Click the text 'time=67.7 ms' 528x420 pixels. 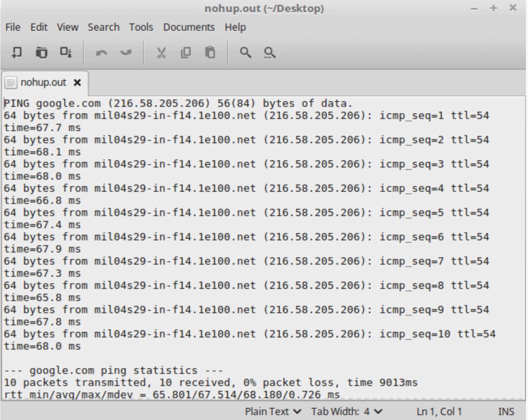tap(42, 127)
